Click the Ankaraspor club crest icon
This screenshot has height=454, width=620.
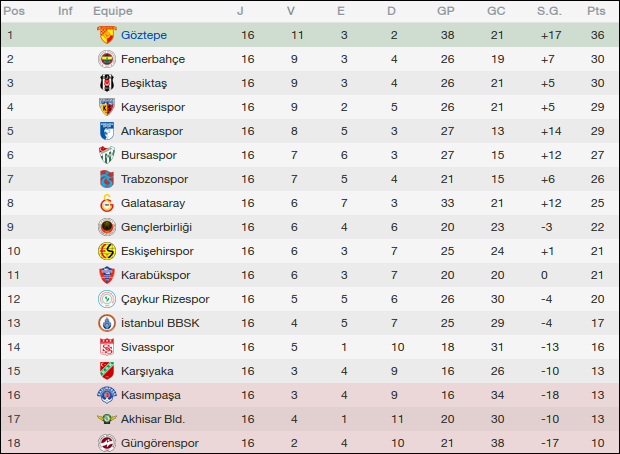tap(107, 131)
